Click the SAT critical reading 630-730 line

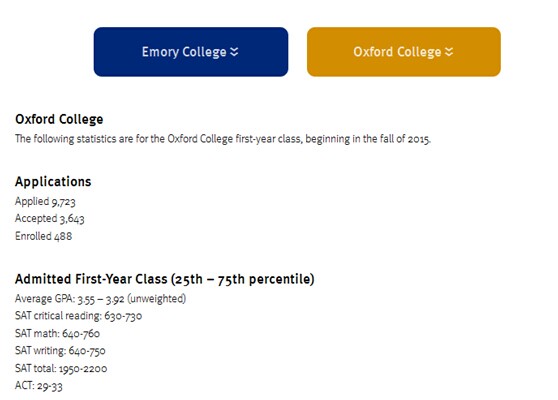pyautogui.click(x=78, y=316)
